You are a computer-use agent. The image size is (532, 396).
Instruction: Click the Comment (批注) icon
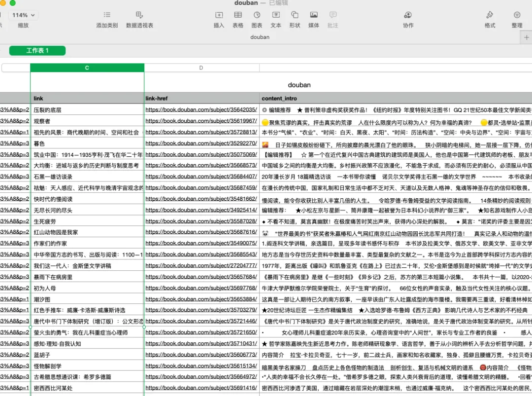[x=333, y=15]
